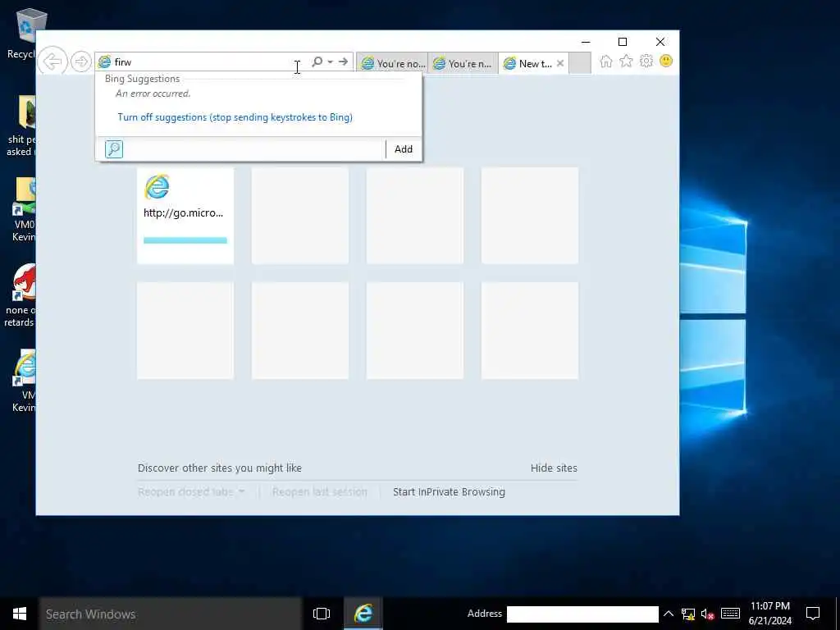Open a new blank tab button
This screenshot has height=630, width=840.
coord(580,62)
